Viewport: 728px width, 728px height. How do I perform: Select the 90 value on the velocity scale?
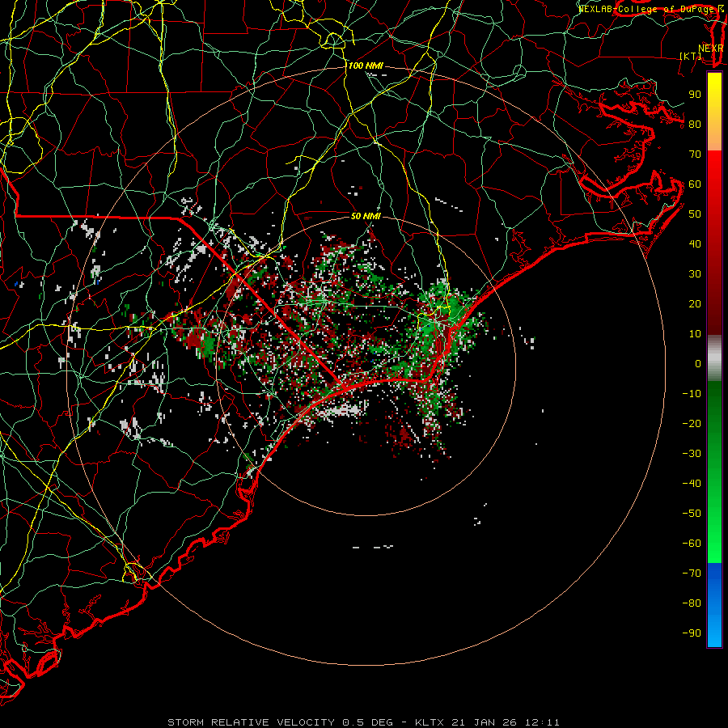695,95
